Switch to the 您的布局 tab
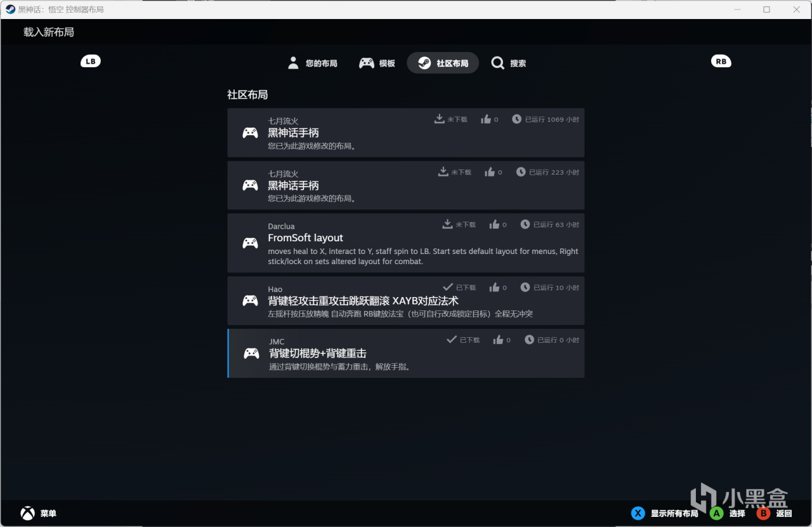Viewport: 812px width, 527px height. 312,63
